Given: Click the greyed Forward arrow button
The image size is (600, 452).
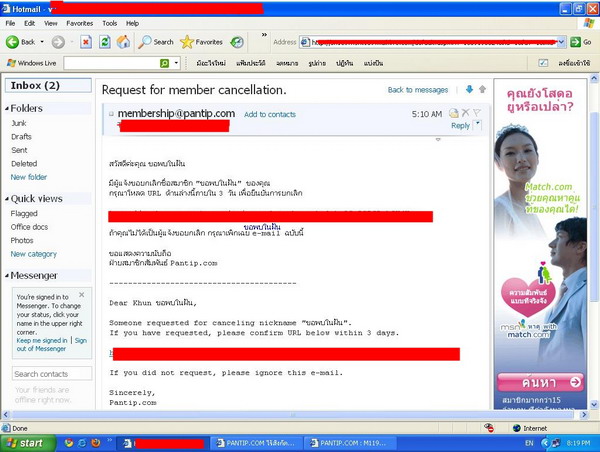Looking at the screenshot, I should click(x=58, y=42).
